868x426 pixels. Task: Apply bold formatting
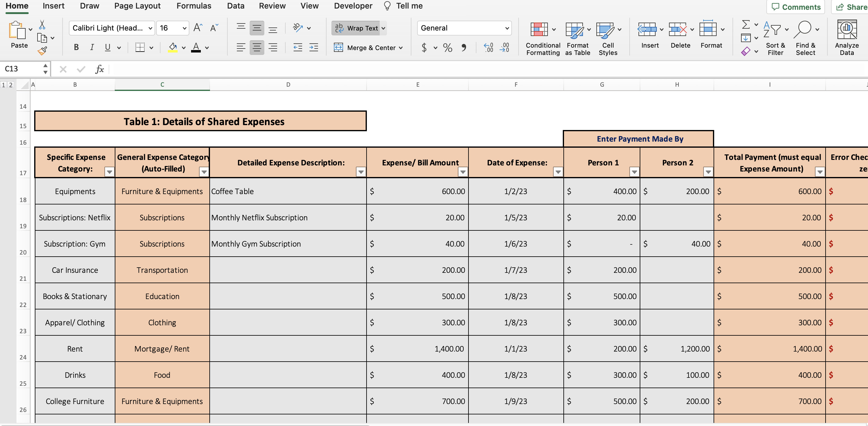point(76,47)
